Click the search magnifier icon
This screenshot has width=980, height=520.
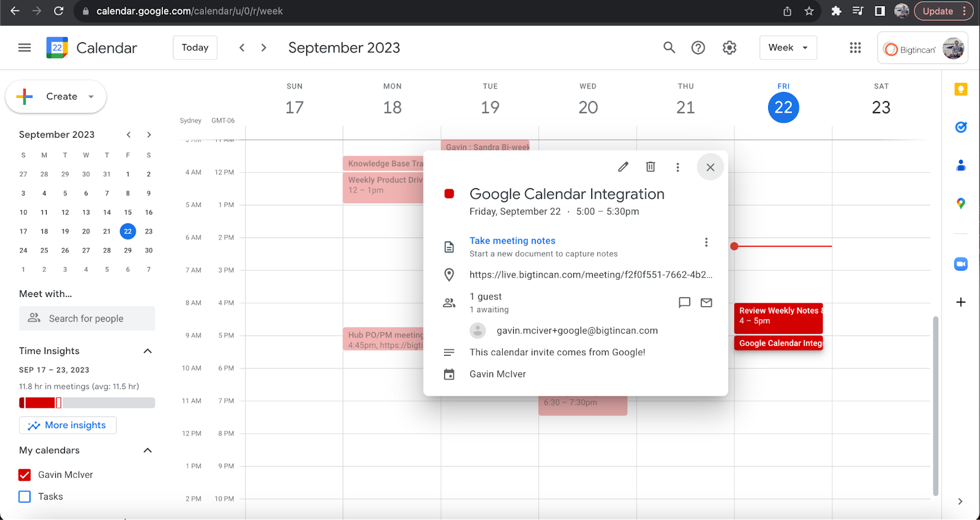point(669,48)
